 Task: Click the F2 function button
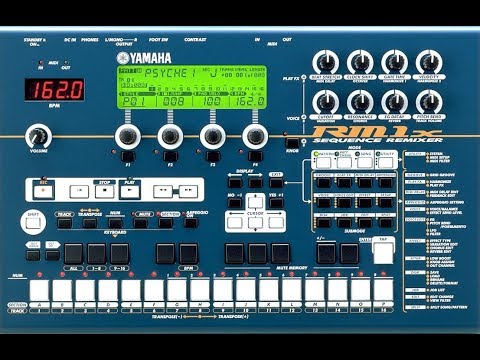[x=170, y=156]
